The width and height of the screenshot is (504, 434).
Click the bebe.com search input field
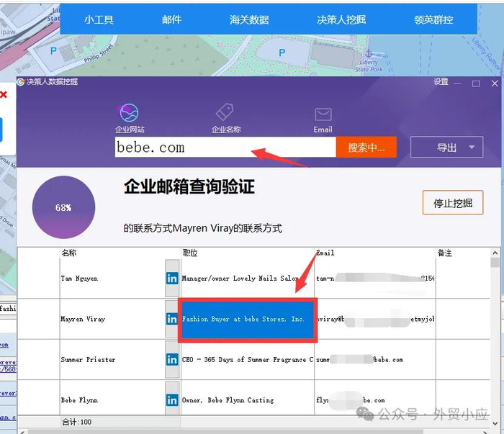point(225,148)
